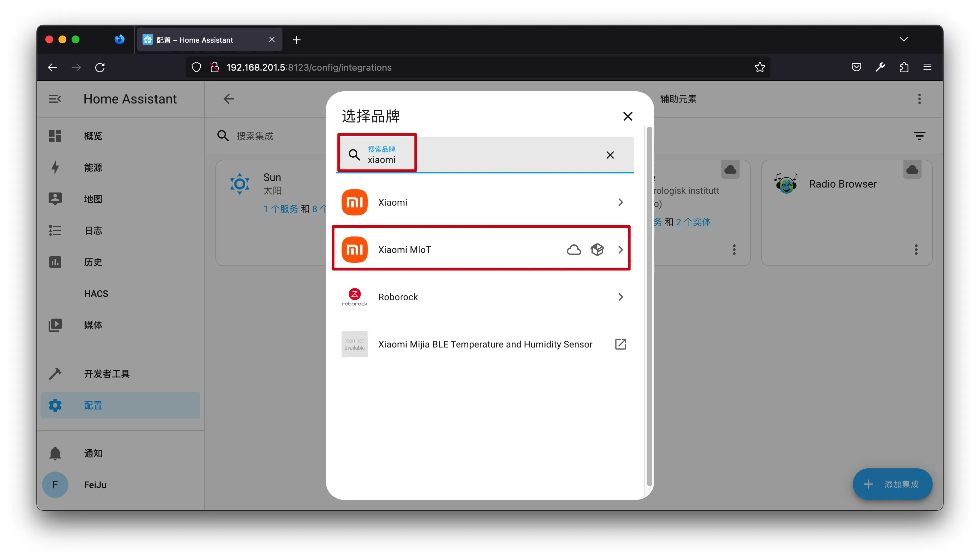The height and width of the screenshot is (559, 980).
Task: Open the 媒体 media icon
Action: 55,325
